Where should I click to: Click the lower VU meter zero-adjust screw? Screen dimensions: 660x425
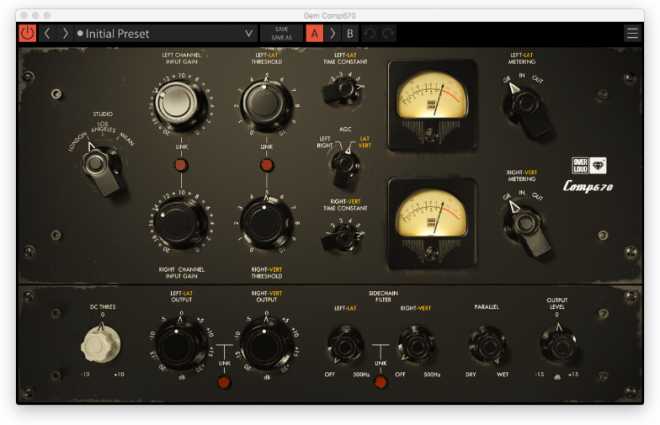(430, 252)
